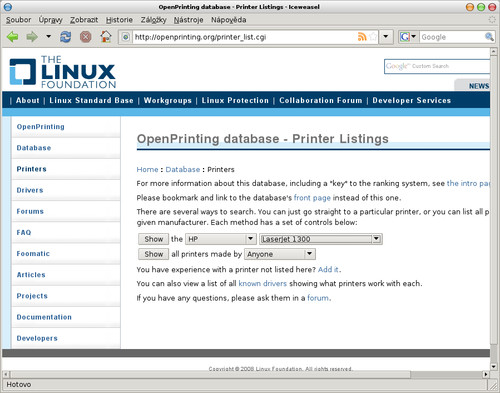500x393 pixels.
Task: Open the Nástroje menu
Action: point(188,20)
